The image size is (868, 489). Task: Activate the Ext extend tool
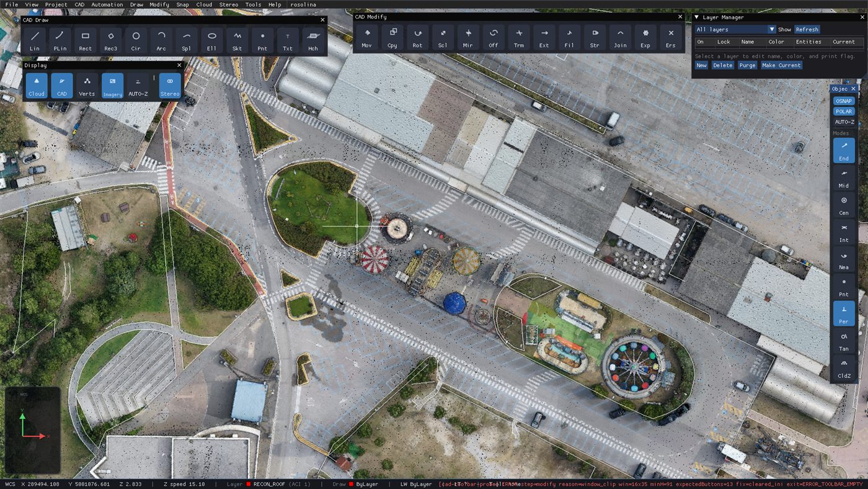pyautogui.click(x=544, y=37)
